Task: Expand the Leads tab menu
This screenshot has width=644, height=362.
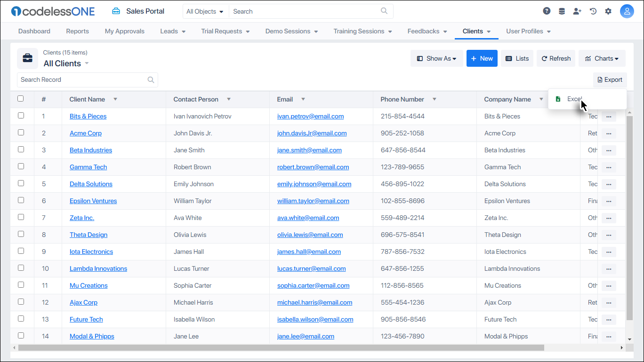Action: point(184,31)
